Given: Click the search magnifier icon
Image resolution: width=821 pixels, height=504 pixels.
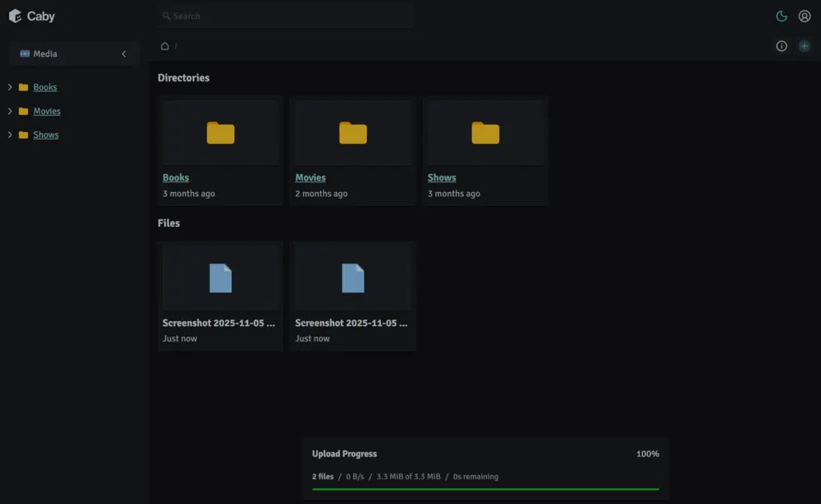Looking at the screenshot, I should click(166, 16).
